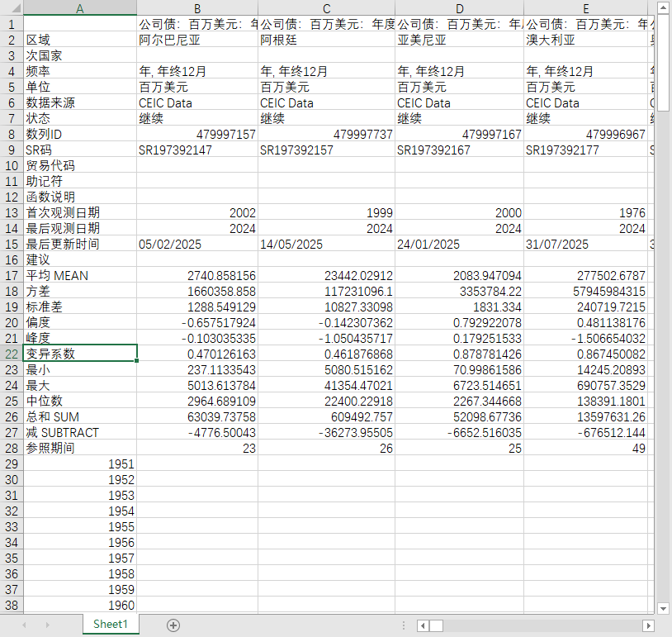This screenshot has height=637, width=672.
Task: Click CEIC Data cell in column D
Action: 460,103
